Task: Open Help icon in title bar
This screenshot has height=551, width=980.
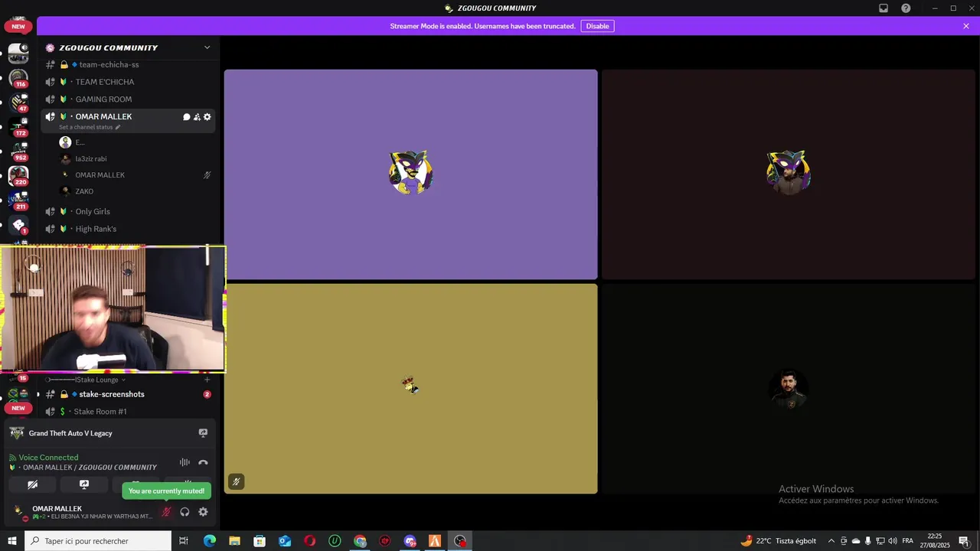Action: tap(906, 8)
